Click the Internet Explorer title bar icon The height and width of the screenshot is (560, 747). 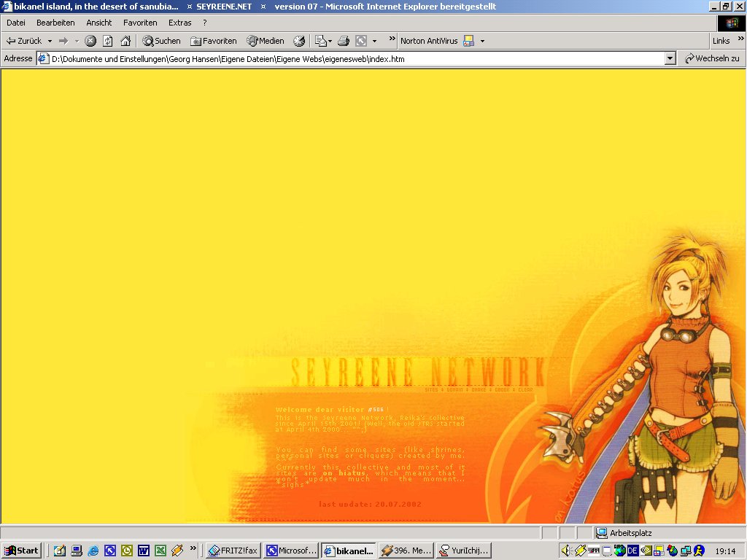coord(7,6)
